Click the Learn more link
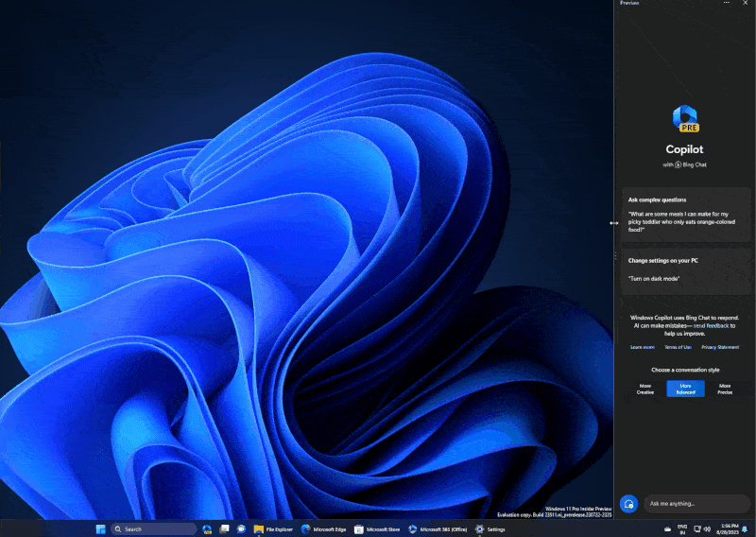Screen dimensions: 756x537 pos(643,347)
